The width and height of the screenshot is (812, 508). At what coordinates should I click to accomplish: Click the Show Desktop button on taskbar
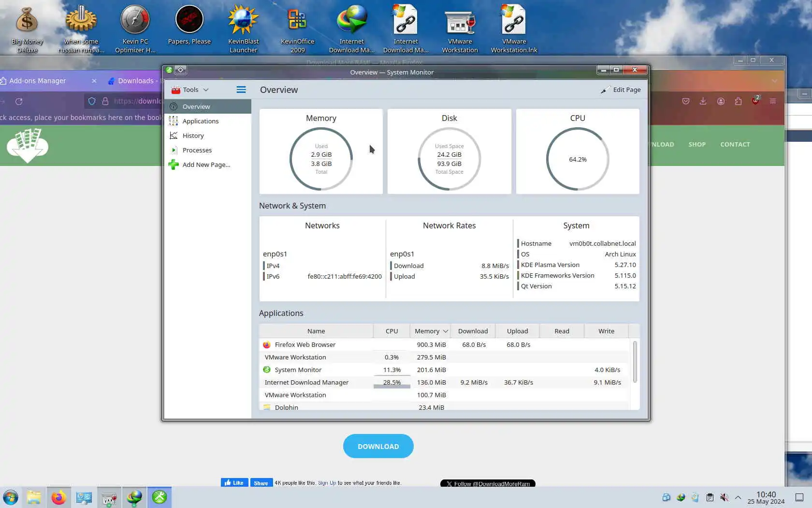point(799,497)
